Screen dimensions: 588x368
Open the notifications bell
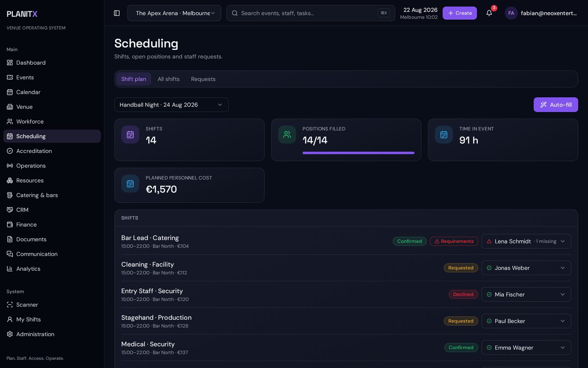(x=489, y=13)
